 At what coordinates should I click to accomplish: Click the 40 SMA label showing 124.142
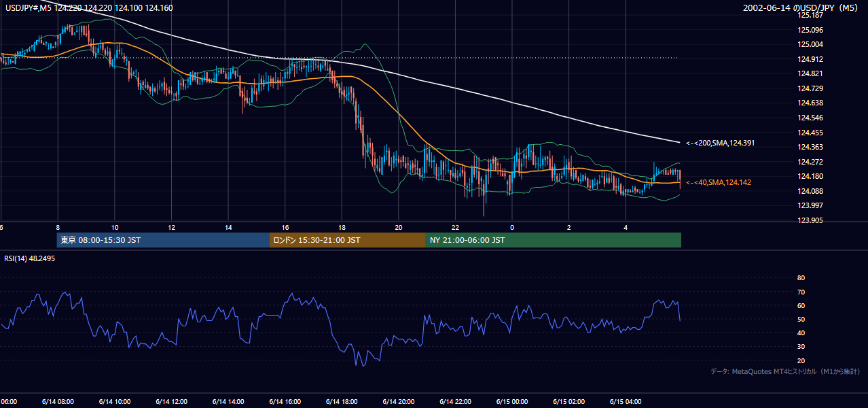[x=719, y=182]
